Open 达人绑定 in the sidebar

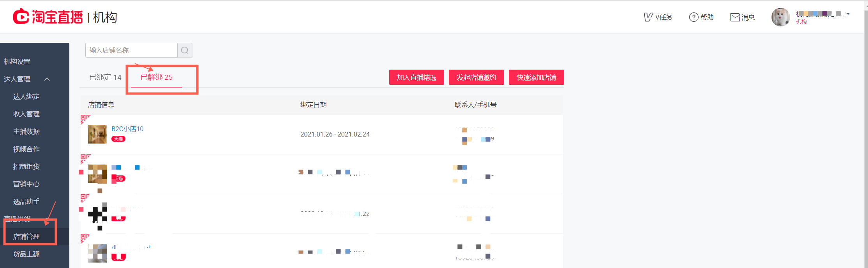(26, 96)
